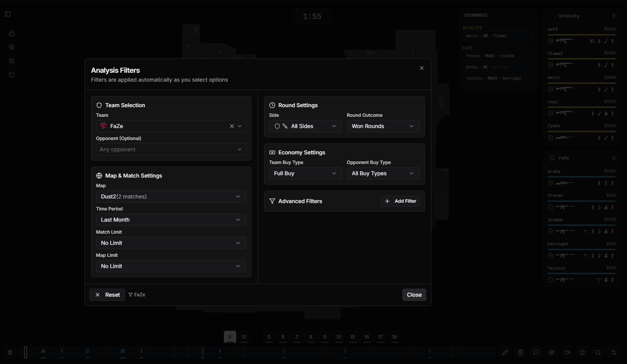This screenshot has height=364, width=627.
Task: Open the Team Buy Type dropdown
Action: pyautogui.click(x=305, y=173)
